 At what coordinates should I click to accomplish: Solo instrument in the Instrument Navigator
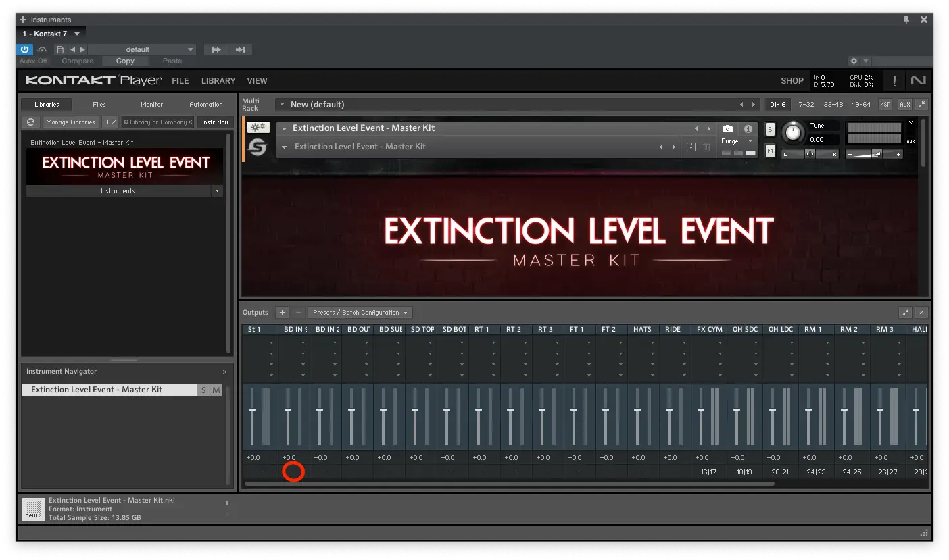(203, 390)
